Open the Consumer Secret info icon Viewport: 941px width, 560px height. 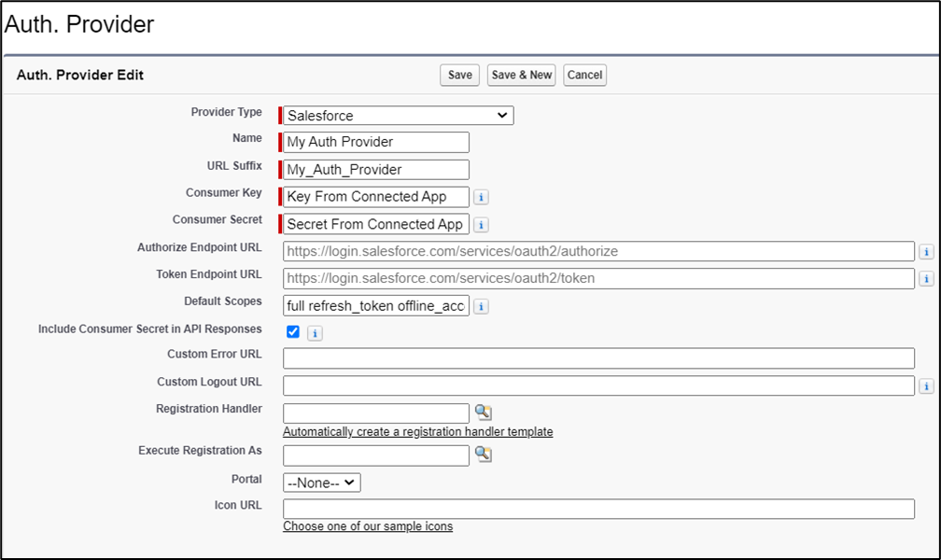(x=481, y=225)
